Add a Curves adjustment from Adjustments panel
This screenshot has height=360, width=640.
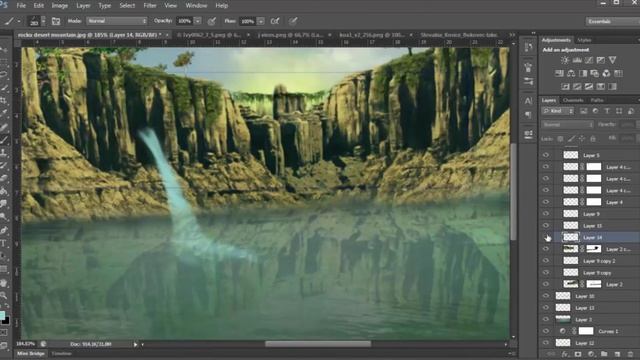coord(589,60)
